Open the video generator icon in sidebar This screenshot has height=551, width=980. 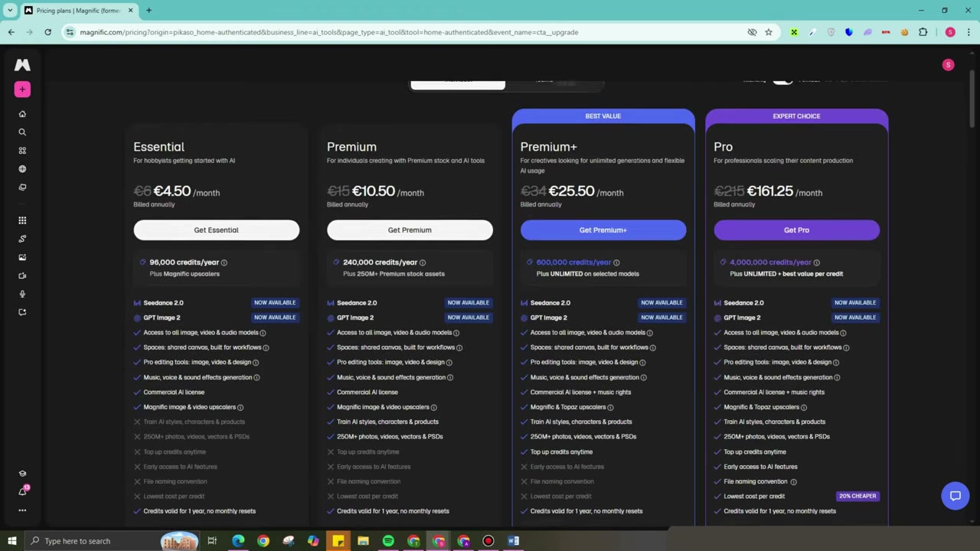(22, 275)
